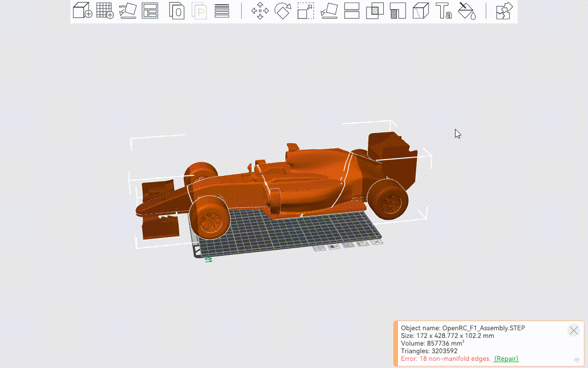Split model to objects

(177, 11)
